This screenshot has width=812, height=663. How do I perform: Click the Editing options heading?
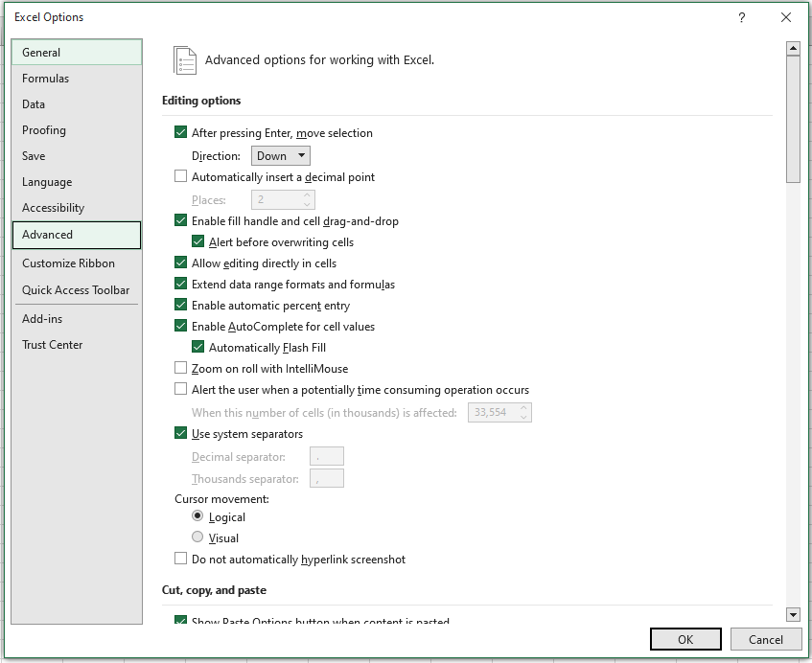point(201,101)
